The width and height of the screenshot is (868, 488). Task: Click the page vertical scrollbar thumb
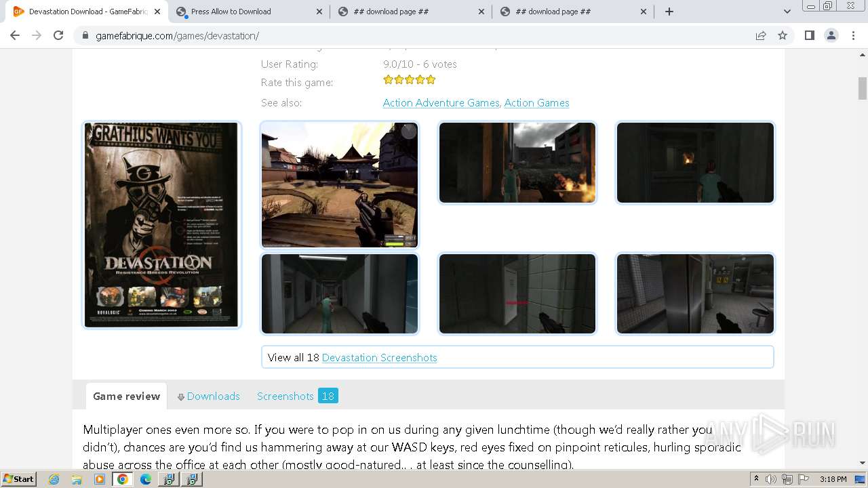click(862, 88)
